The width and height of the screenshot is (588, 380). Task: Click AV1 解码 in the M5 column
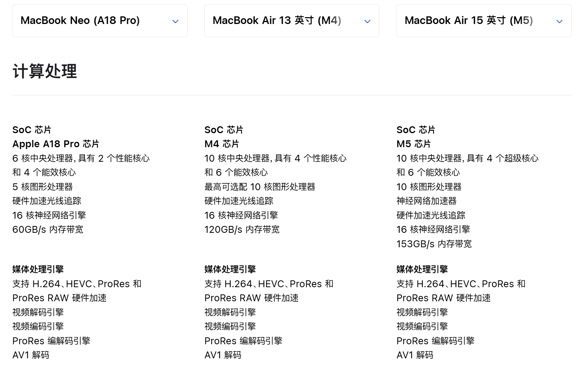coord(415,355)
